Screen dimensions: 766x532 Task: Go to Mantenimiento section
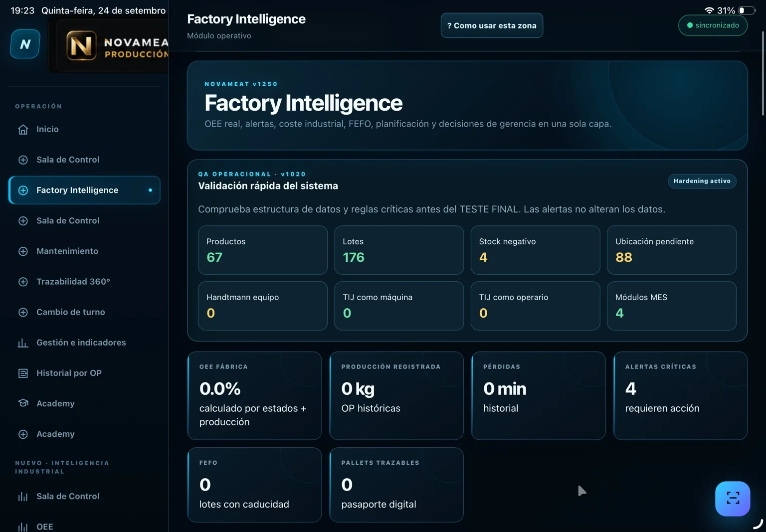point(84,251)
